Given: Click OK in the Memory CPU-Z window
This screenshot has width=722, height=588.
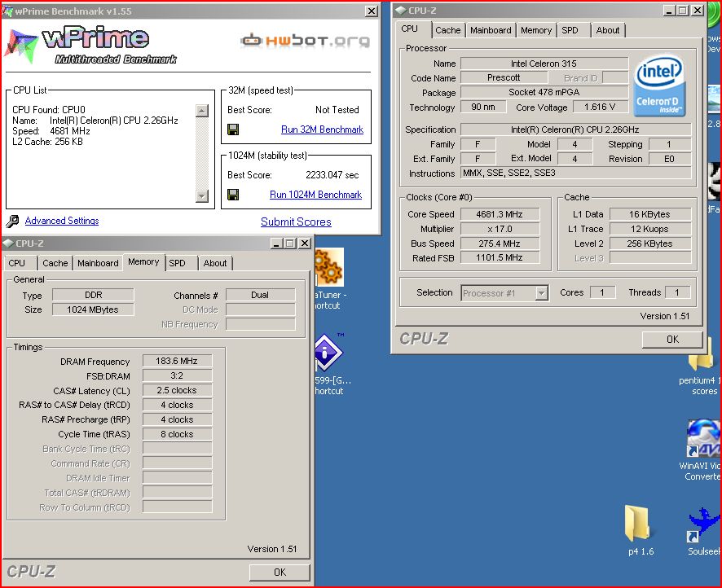Looking at the screenshot, I should click(280, 573).
